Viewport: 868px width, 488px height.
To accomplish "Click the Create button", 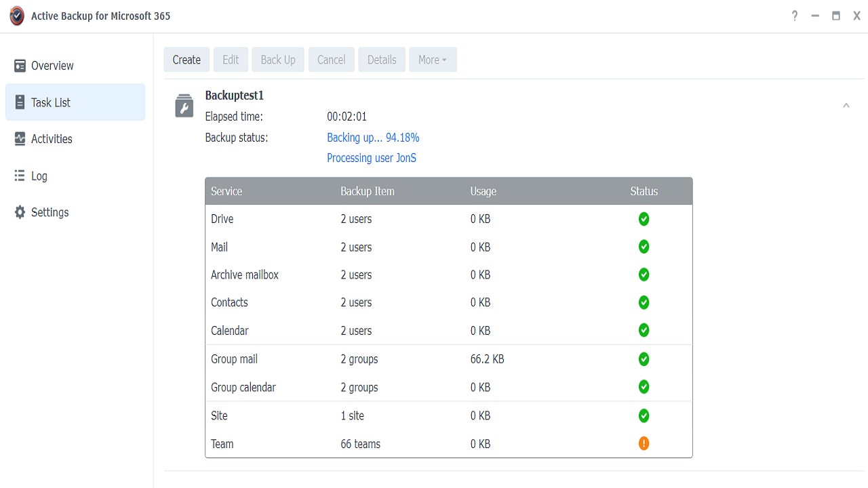I will 186,60.
